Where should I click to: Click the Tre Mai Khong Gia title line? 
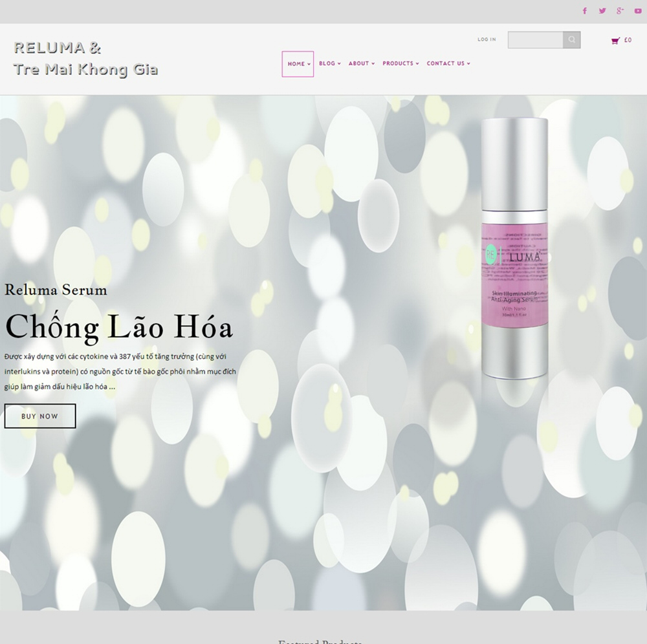(x=85, y=70)
